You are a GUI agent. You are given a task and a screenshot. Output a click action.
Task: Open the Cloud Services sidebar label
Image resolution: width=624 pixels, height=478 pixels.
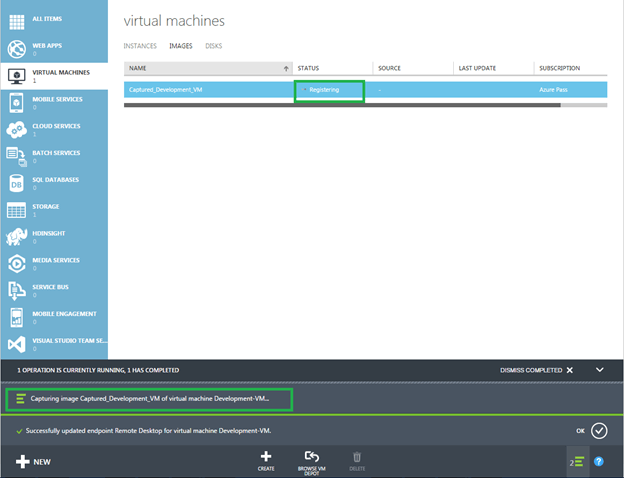(x=56, y=126)
